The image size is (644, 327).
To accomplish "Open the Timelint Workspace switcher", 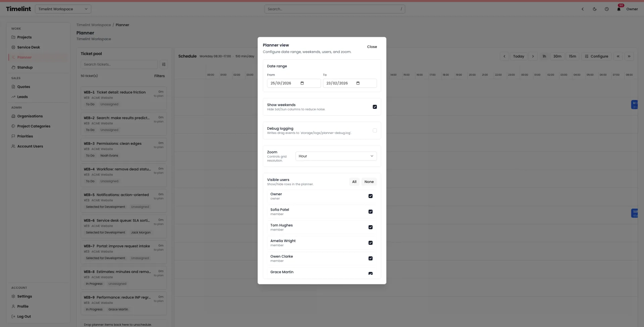I will 63,9.
